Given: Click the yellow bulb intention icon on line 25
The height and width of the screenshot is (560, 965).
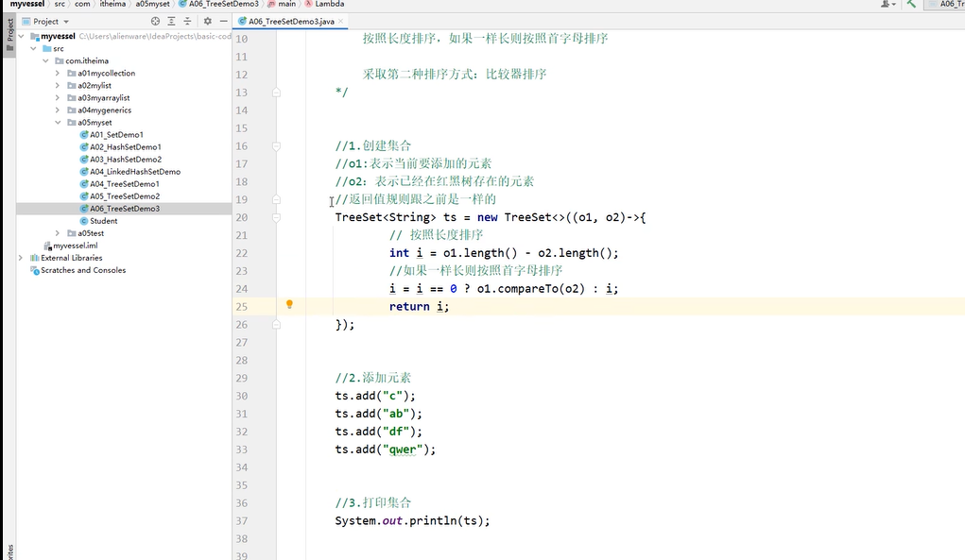Looking at the screenshot, I should 289,304.
